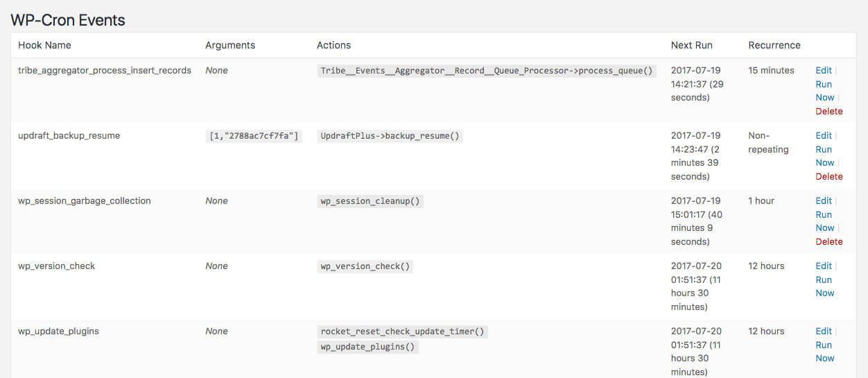Run Now the wp_version_check event
Screen dimensions: 868x378
824,286
